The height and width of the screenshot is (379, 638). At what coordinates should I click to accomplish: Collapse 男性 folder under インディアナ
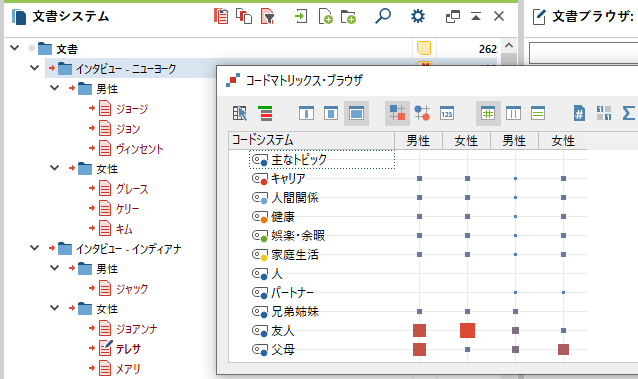point(55,268)
